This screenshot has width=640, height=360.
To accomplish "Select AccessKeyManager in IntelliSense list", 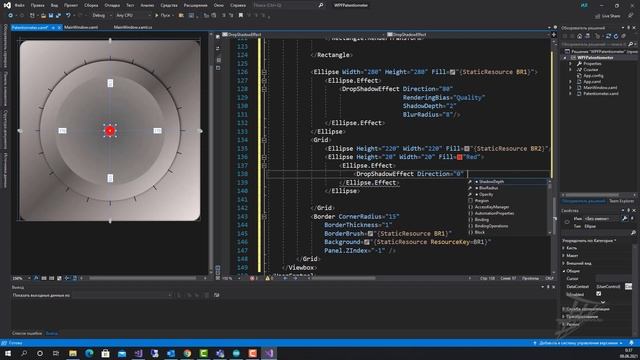I will (491, 207).
